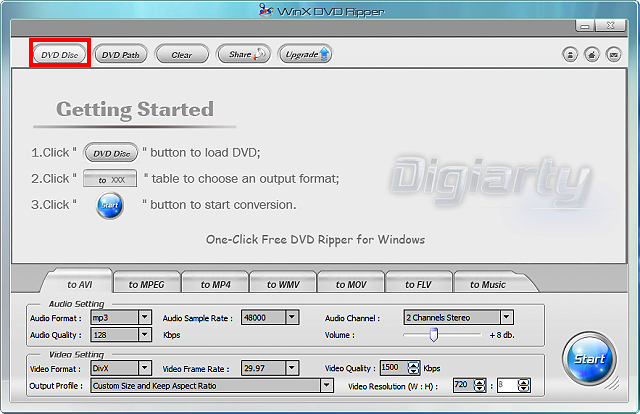Switch to the to MP4 tab
Screen dimensions: 640x414
215,284
